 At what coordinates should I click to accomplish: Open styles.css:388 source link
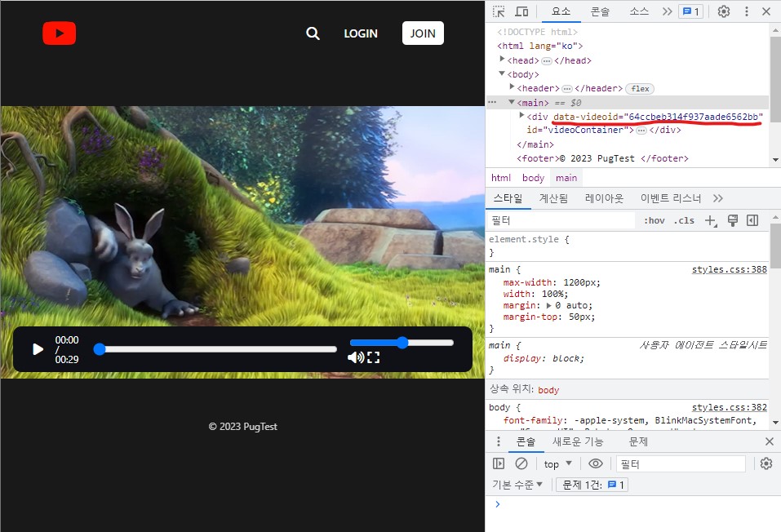click(730, 269)
